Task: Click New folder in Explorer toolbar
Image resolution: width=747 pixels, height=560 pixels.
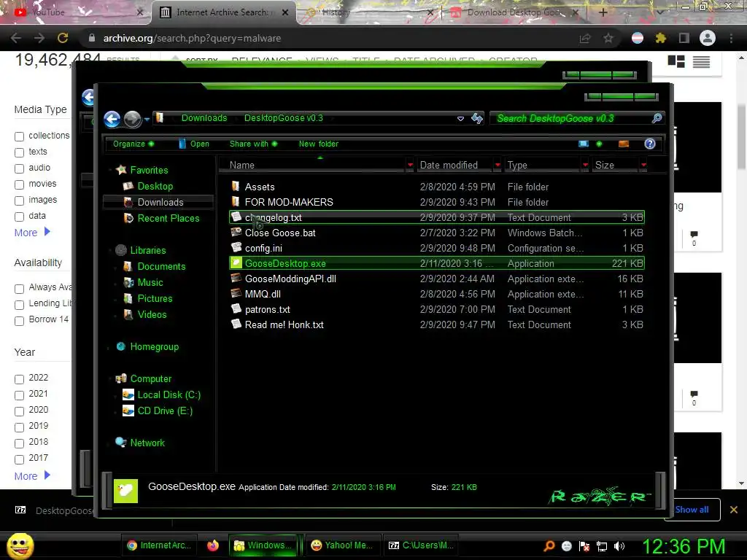Action: 319,144
